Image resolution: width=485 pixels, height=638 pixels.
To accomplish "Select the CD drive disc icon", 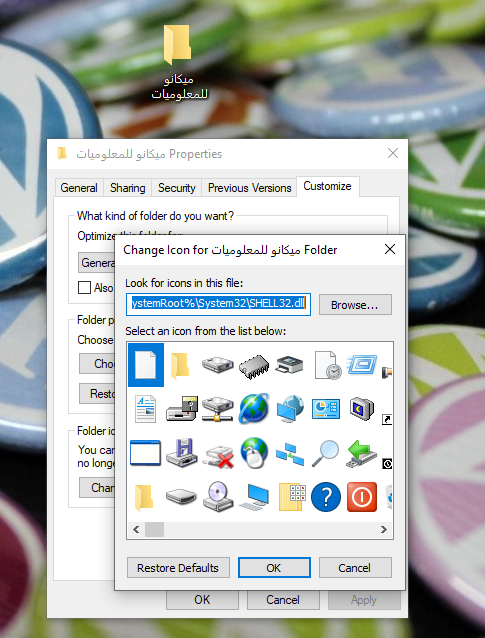I will coord(218,496).
